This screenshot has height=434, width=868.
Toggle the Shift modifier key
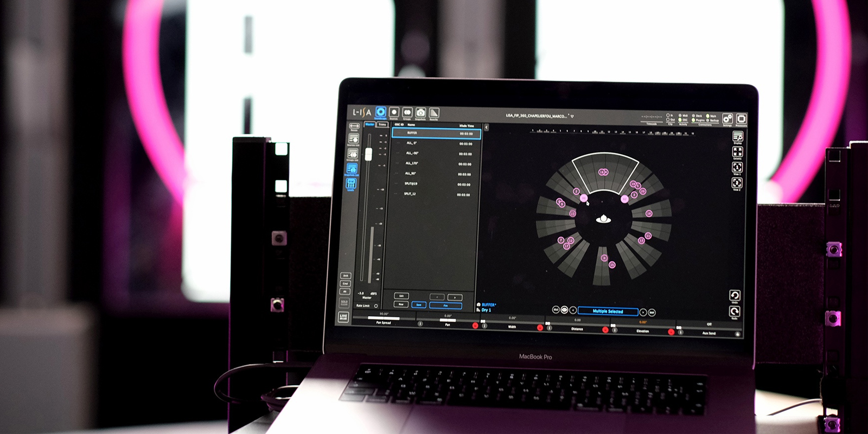point(346,276)
